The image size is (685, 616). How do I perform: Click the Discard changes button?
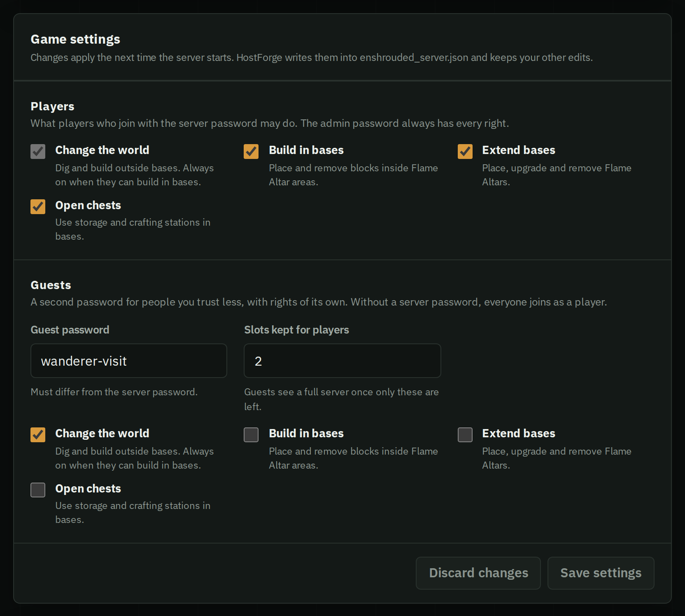(478, 573)
